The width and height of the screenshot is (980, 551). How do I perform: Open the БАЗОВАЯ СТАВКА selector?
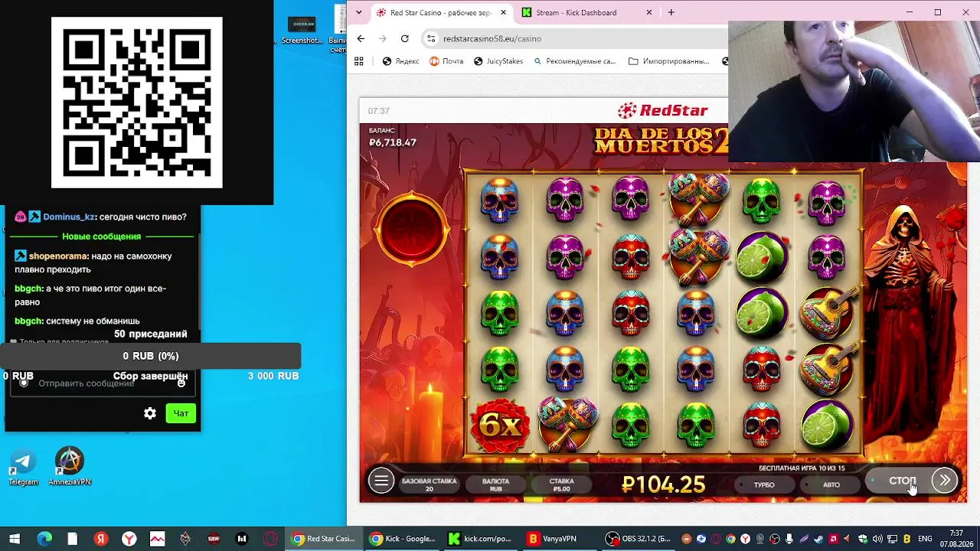[x=429, y=484]
